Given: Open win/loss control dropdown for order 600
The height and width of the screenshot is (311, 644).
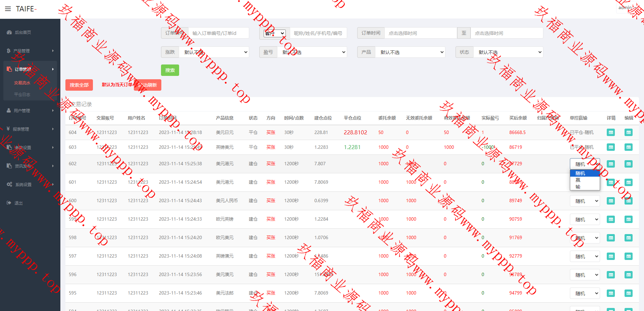Looking at the screenshot, I should [x=585, y=201].
